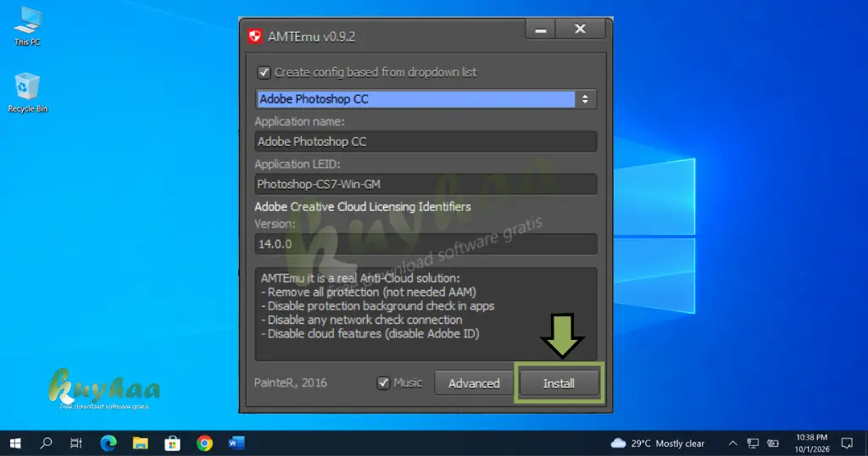Click the Application LEID field
Image resolution: width=868 pixels, height=456 pixels.
tap(426, 184)
